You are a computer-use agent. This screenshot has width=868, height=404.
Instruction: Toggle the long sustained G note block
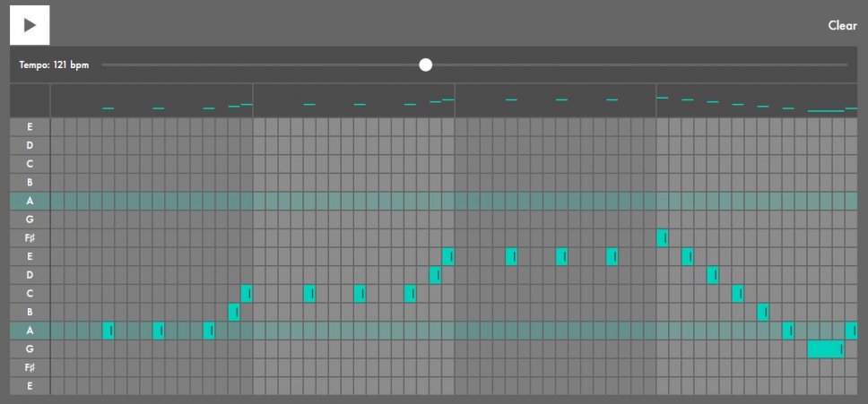826,349
